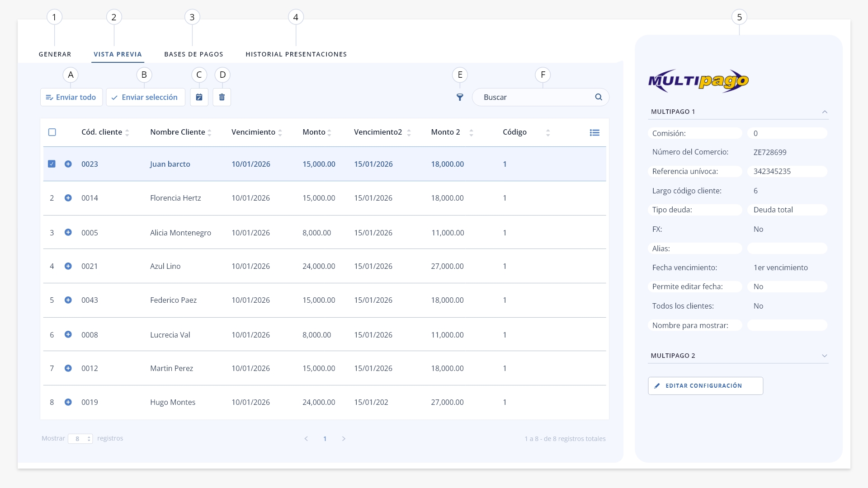Open the Mostrar registros count selector
The image size is (868, 488).
point(80,439)
